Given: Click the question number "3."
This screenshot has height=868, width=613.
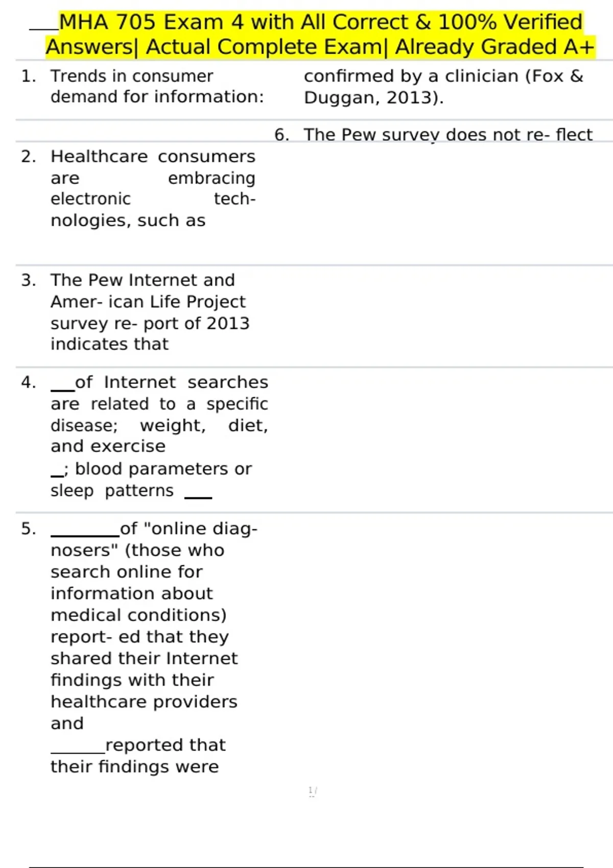Looking at the screenshot, I should [28, 280].
